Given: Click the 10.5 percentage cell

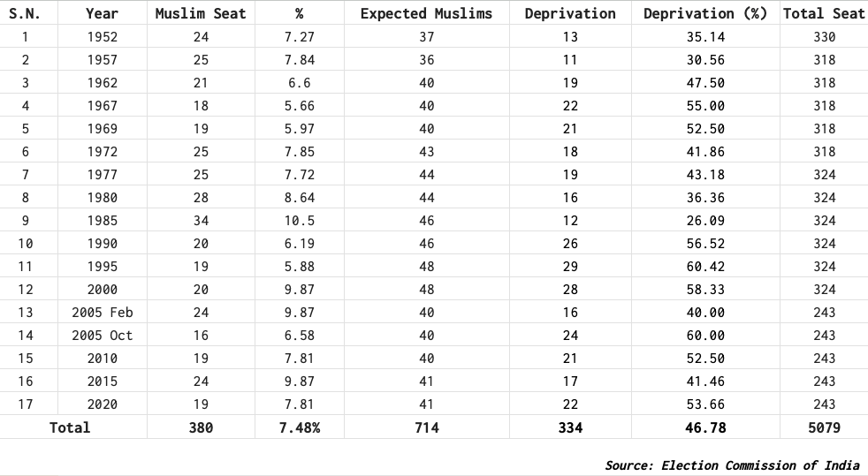Looking at the screenshot, I should 300,221.
